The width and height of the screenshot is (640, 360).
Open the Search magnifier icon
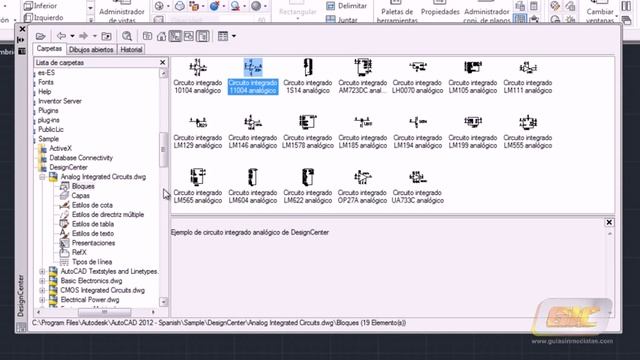[127, 36]
